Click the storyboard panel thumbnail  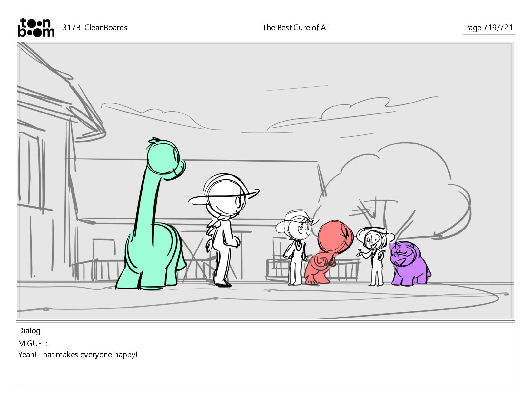pos(265,181)
